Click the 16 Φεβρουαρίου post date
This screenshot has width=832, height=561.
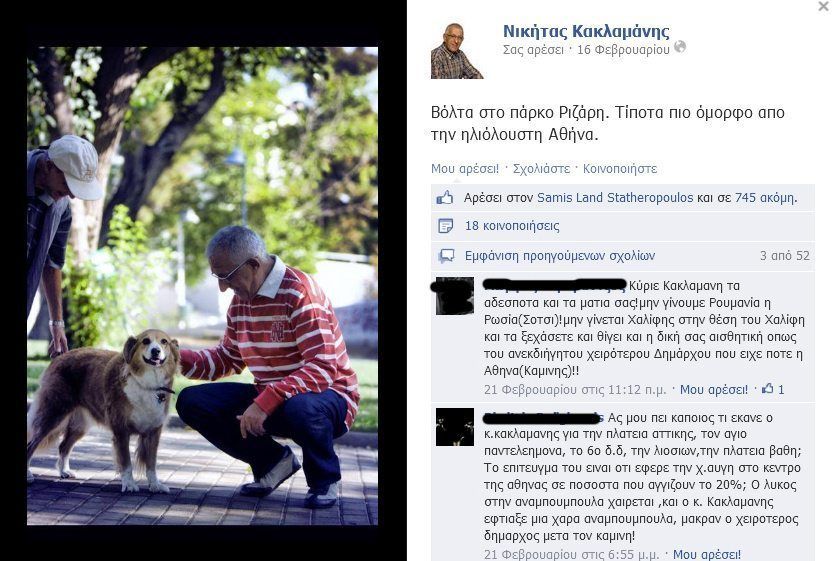coord(623,49)
